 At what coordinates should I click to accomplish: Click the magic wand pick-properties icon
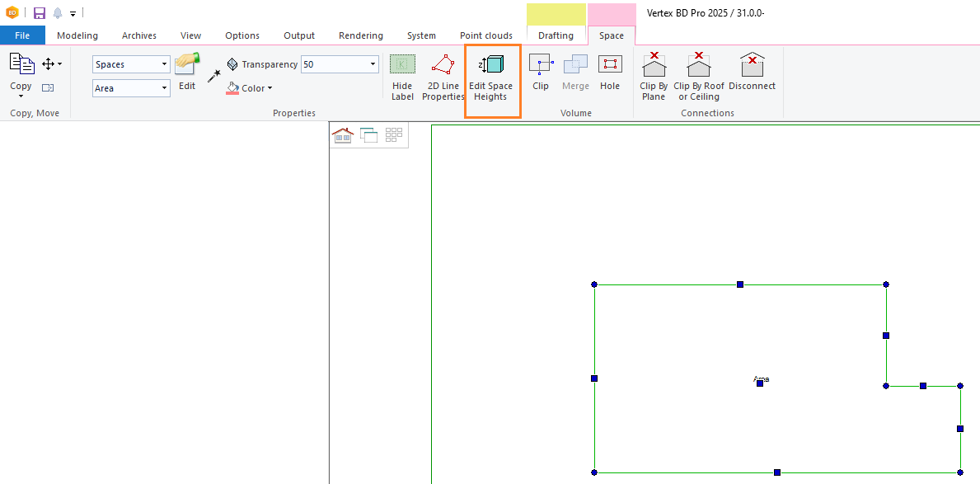[214, 75]
